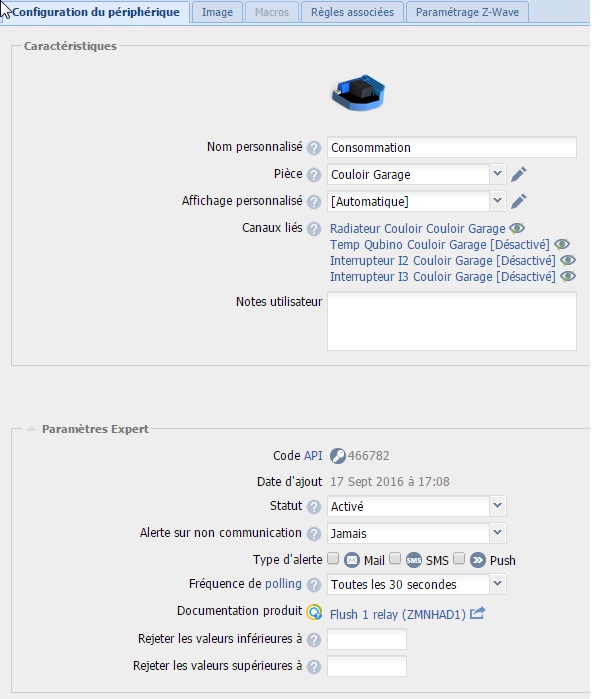Viewport: 603px width, 699px height.
Task: Click the help icon for Fréquence de polling
Action: [314, 585]
